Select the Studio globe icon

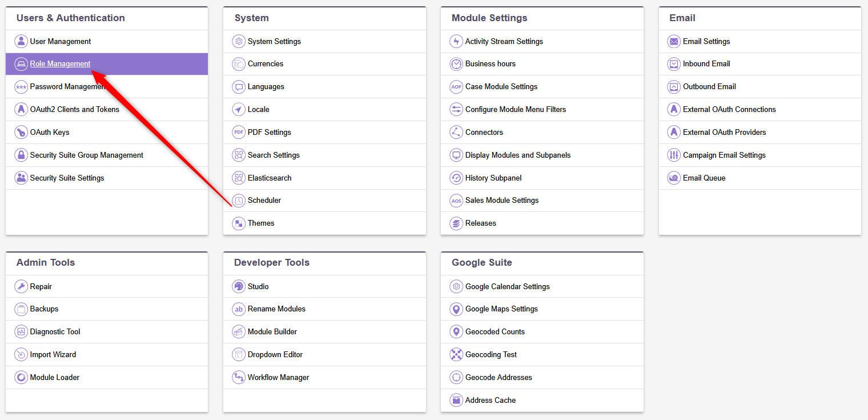(239, 286)
